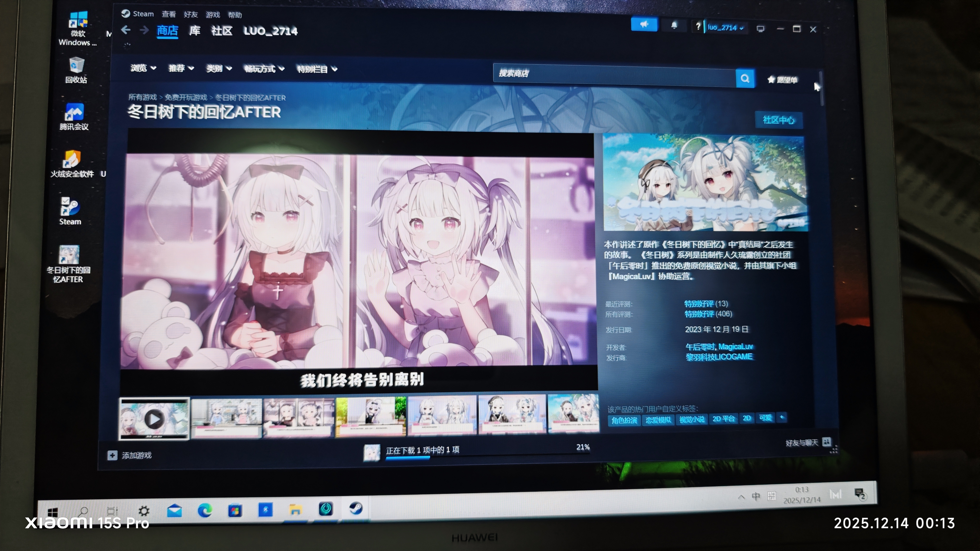Switch to the 社区 tab
This screenshot has height=551, width=980.
(x=222, y=31)
